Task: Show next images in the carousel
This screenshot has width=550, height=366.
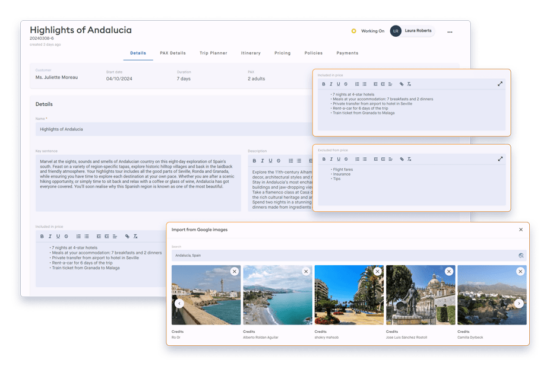Action: [519, 304]
